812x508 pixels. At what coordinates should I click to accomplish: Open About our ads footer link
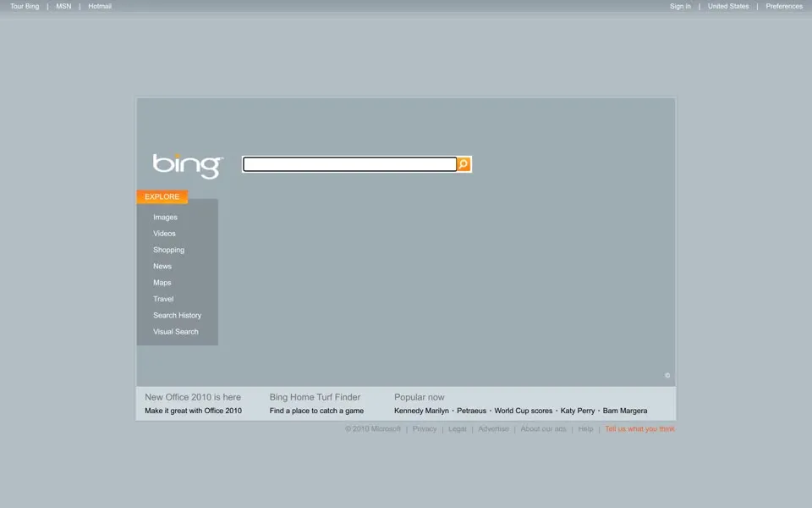543,428
